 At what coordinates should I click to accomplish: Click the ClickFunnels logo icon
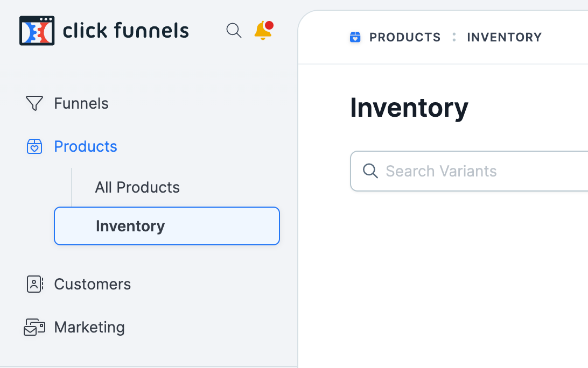tap(37, 30)
